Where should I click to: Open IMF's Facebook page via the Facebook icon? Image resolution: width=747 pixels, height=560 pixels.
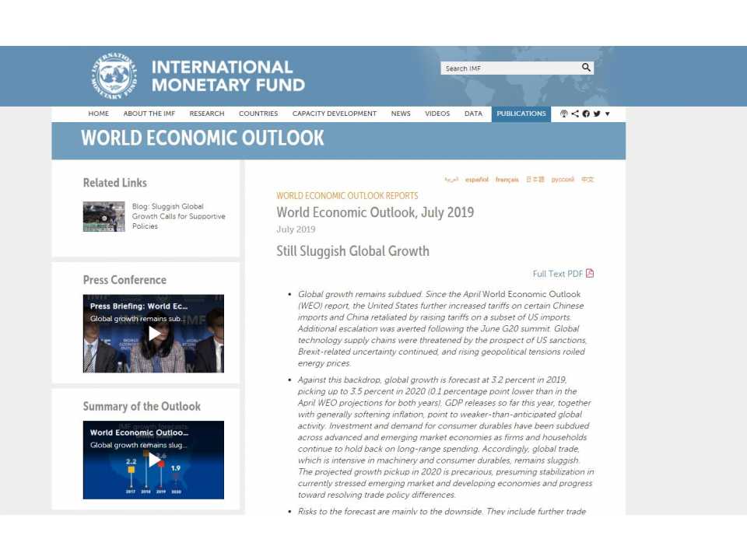(x=586, y=114)
